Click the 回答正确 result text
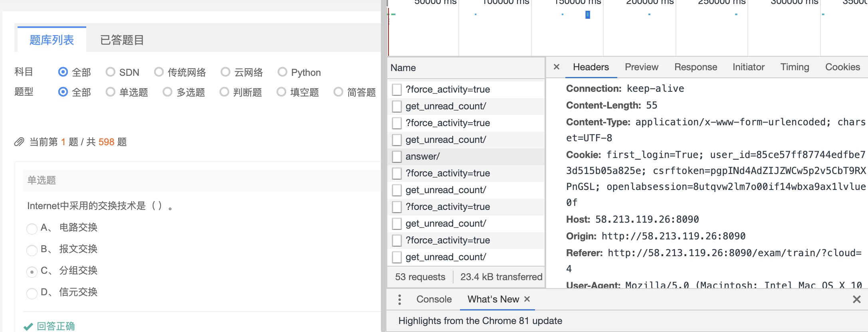 pos(56,326)
